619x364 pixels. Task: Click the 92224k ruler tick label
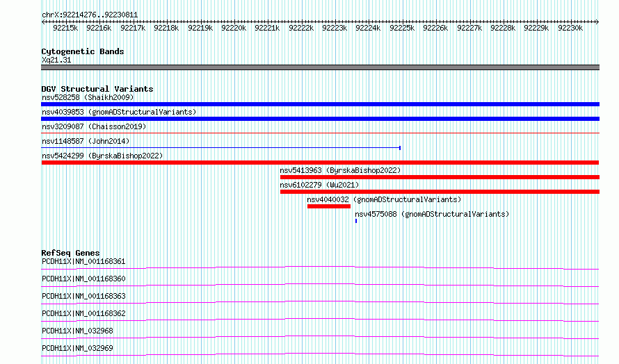(x=369, y=28)
